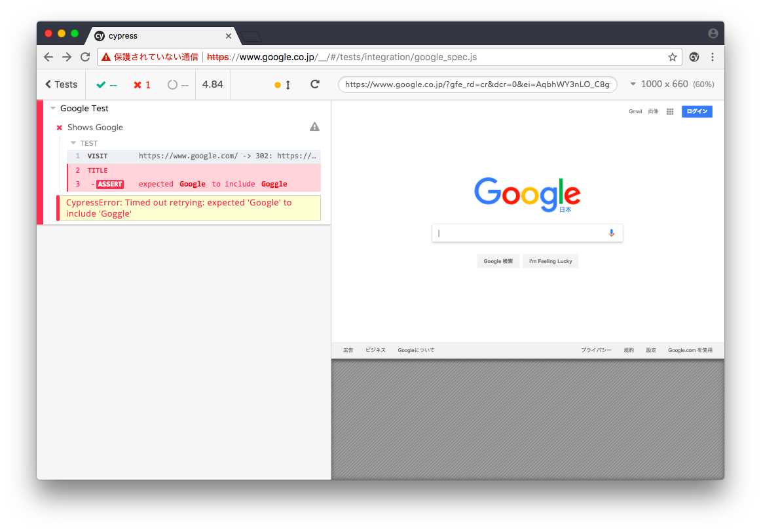Open Chrome three-dot menu

coord(713,57)
